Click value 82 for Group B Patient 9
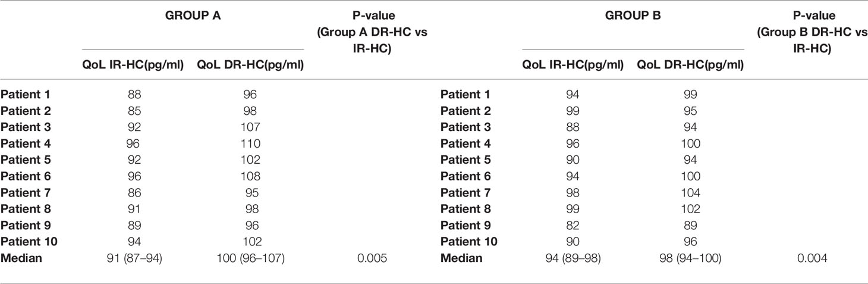Image resolution: width=868 pixels, height=284 pixels. pyautogui.click(x=573, y=226)
